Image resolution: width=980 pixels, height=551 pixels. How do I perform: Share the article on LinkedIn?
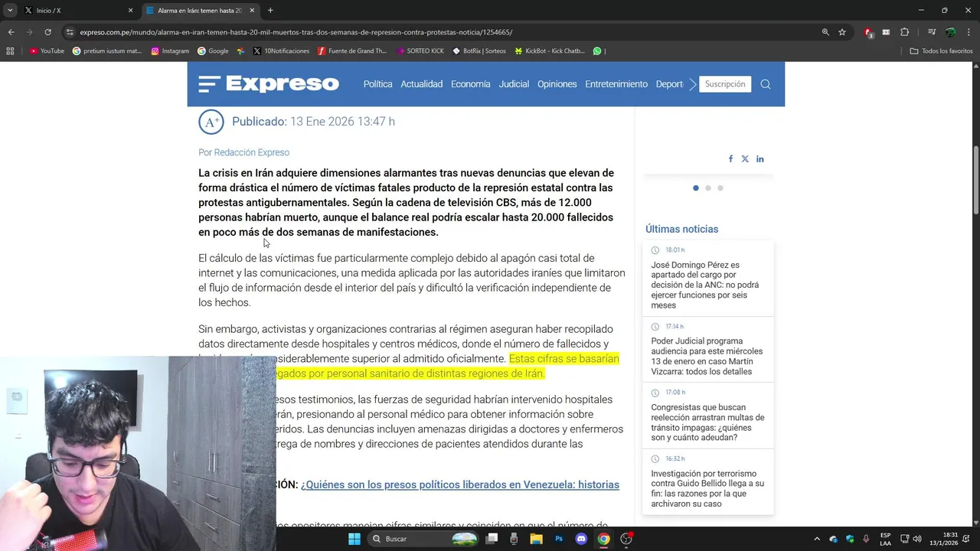coord(760,159)
